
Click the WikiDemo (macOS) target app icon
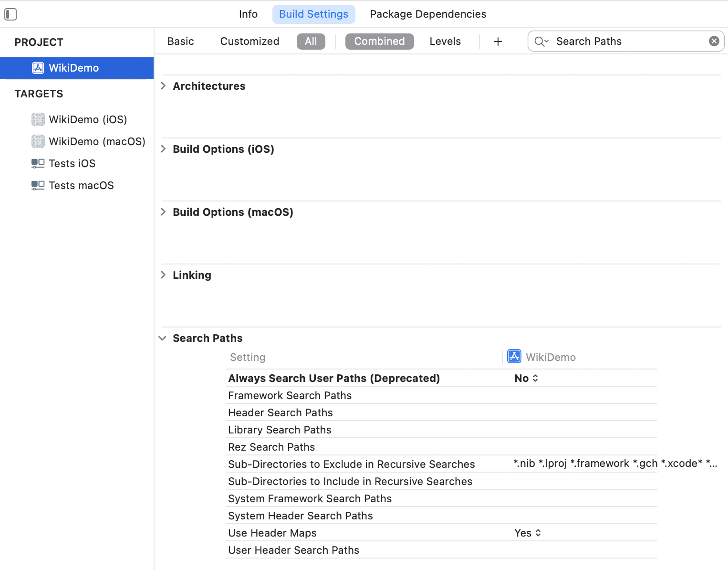tap(38, 141)
